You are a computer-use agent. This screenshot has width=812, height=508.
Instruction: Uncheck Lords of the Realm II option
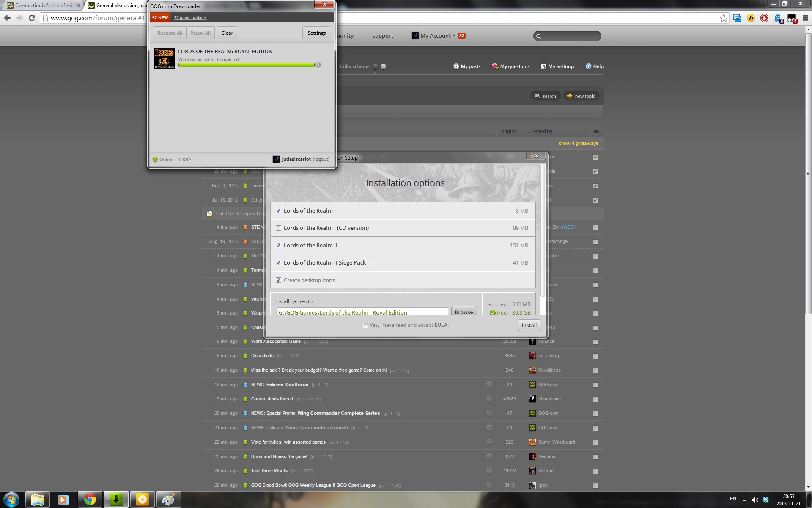tap(278, 245)
